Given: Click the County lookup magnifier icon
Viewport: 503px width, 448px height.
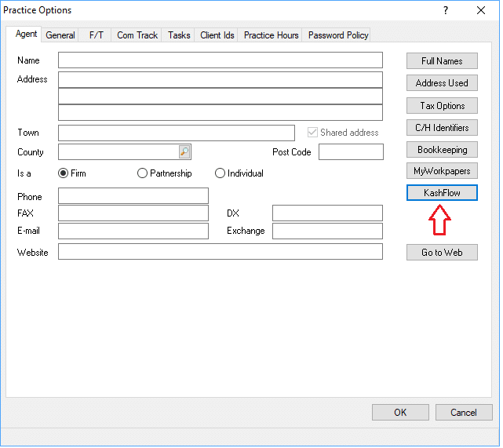Looking at the screenshot, I should point(184,152).
